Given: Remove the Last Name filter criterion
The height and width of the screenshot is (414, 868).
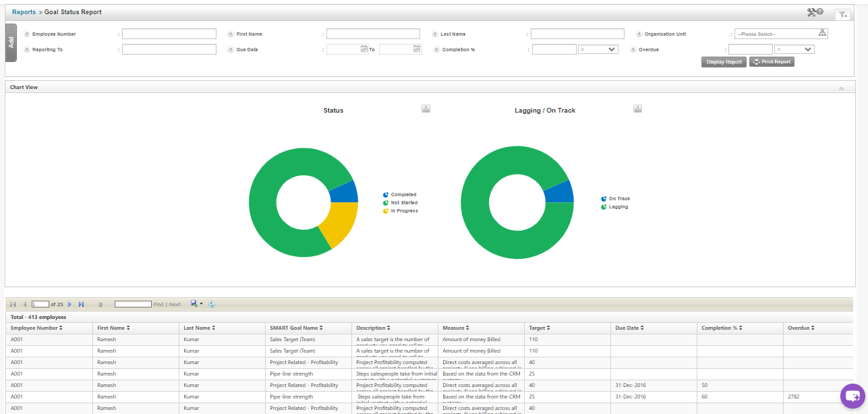Looking at the screenshot, I should pos(435,34).
